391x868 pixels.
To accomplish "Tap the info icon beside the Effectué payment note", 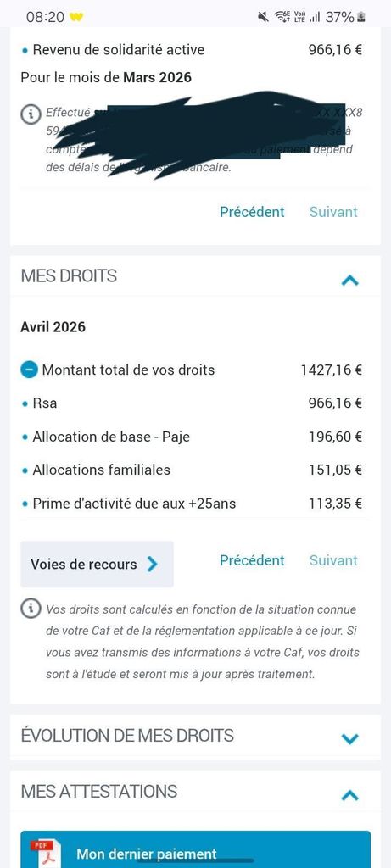I will (x=31, y=114).
